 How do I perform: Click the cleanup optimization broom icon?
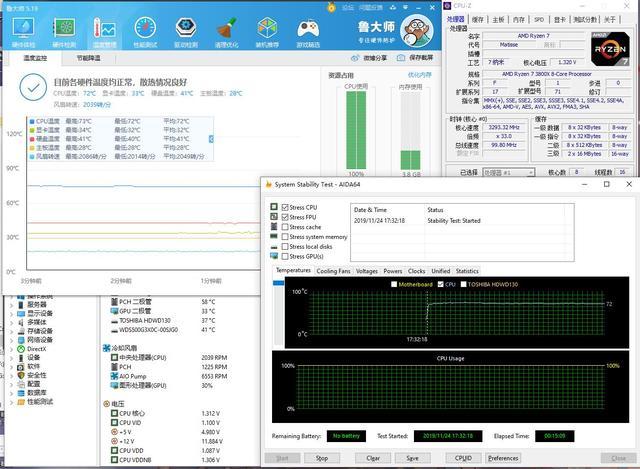coord(227,30)
